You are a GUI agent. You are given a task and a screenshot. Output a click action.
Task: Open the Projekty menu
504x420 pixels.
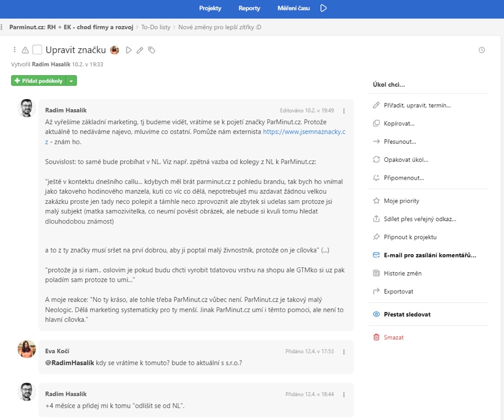(210, 8)
